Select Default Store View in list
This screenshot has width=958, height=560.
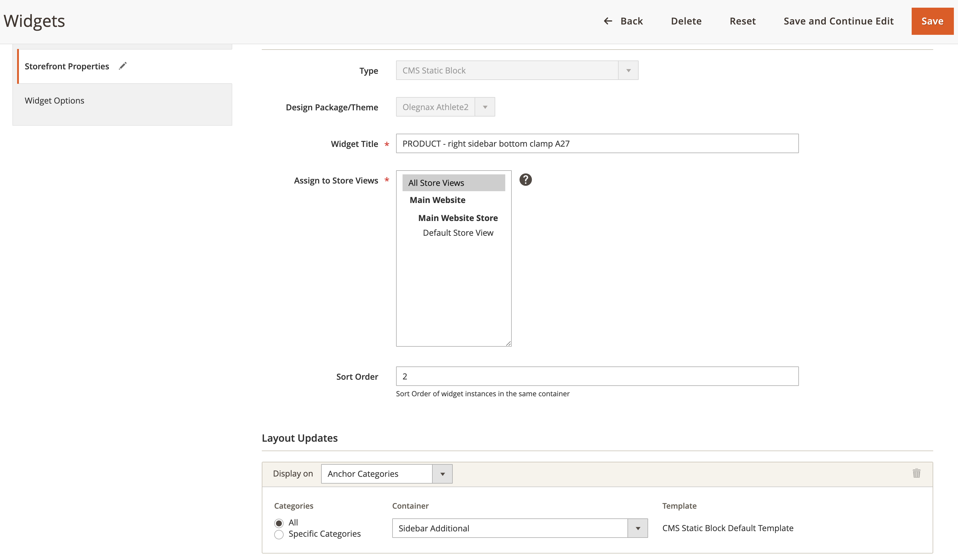pos(458,233)
